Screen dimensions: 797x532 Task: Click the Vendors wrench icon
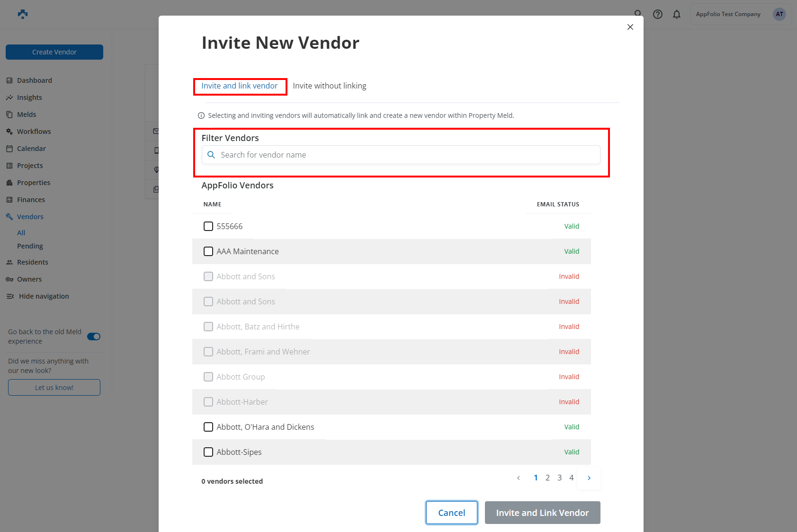(10, 216)
